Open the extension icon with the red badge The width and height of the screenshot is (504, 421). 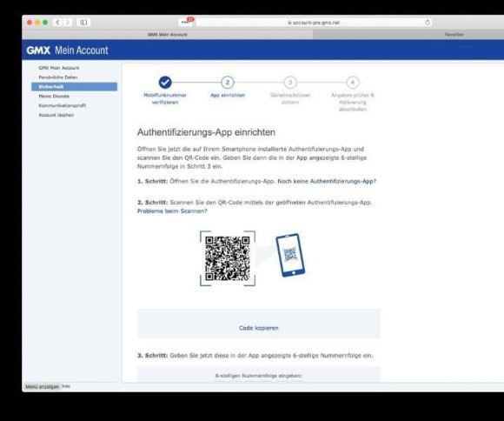point(186,22)
